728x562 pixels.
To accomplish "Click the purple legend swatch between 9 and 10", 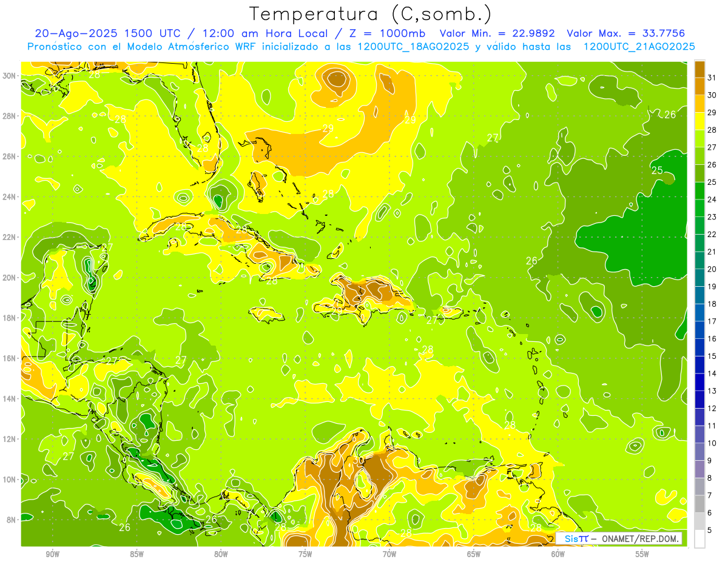I will [x=699, y=452].
